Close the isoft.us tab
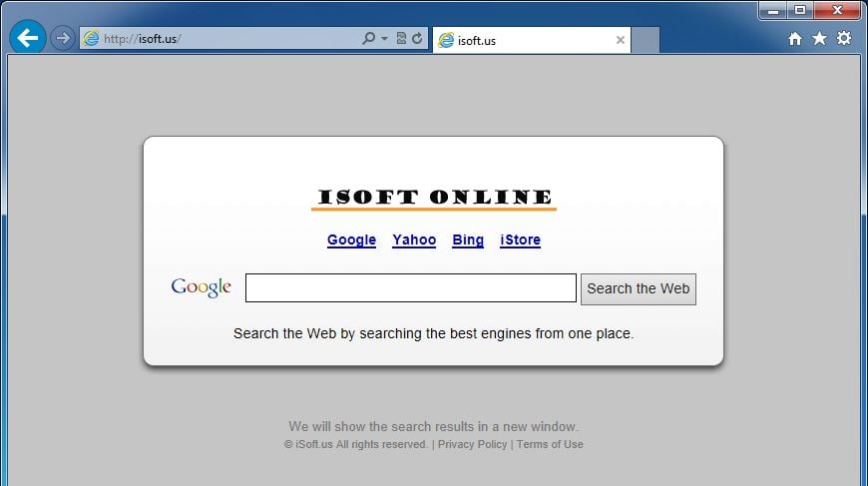Viewport: 868px width, 486px height. pyautogui.click(x=621, y=40)
